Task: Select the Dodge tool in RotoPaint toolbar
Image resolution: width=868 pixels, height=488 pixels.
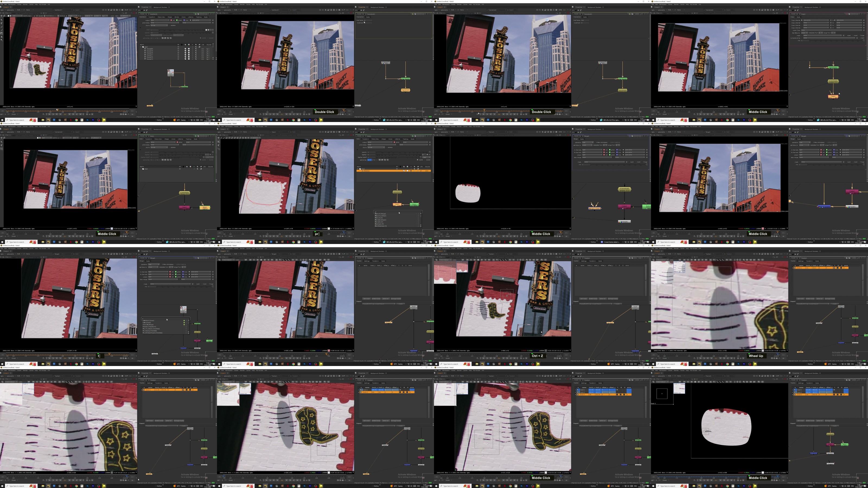Action: 2,40
